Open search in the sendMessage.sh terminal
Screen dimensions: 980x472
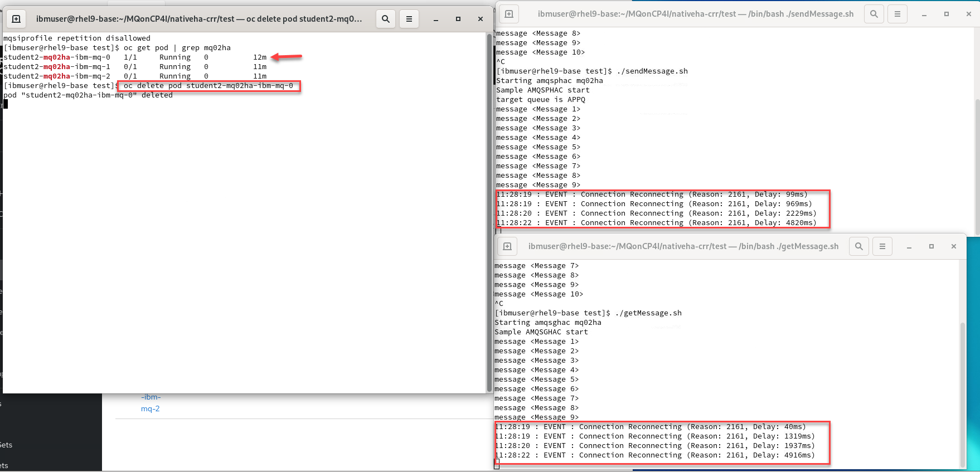click(874, 14)
